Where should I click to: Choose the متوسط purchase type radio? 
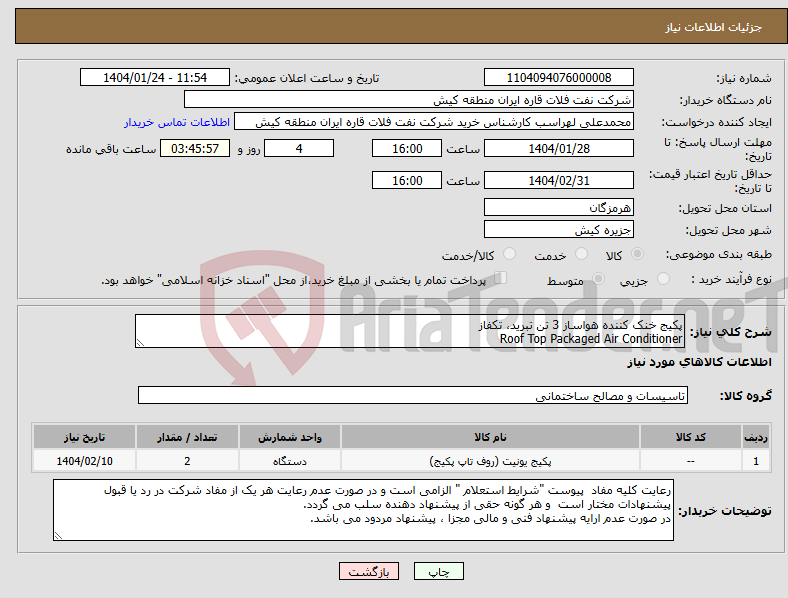click(x=598, y=278)
